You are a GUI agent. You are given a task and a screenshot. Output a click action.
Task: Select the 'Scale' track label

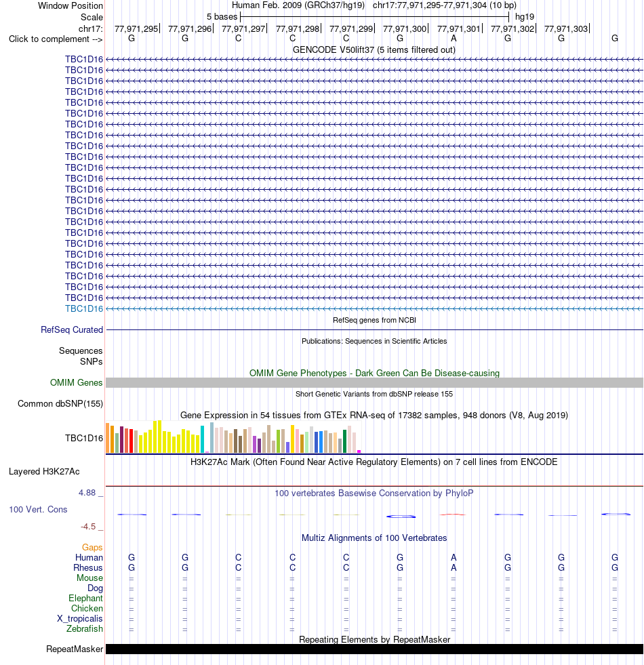[x=92, y=17]
